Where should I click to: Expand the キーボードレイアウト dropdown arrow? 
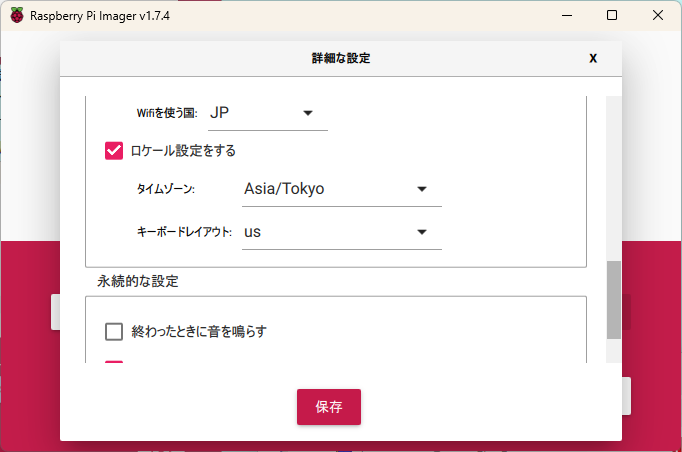pos(422,232)
